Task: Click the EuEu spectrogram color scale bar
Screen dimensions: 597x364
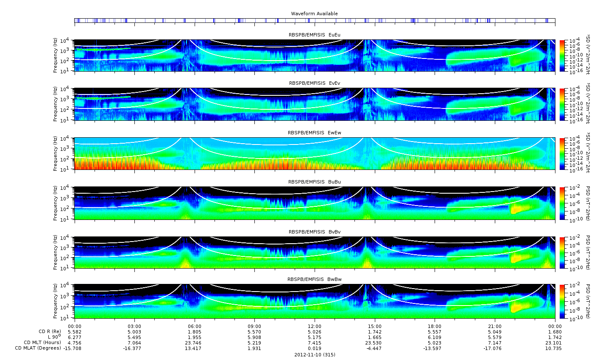Action: [562, 56]
